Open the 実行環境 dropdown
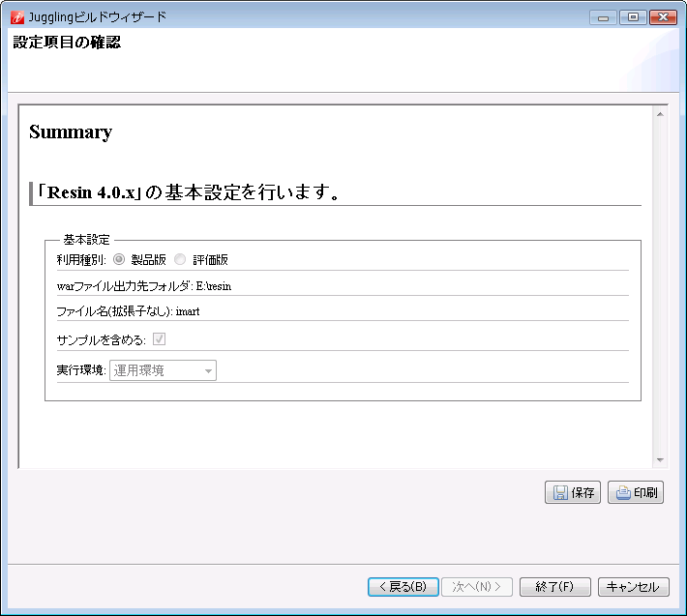 [x=163, y=370]
